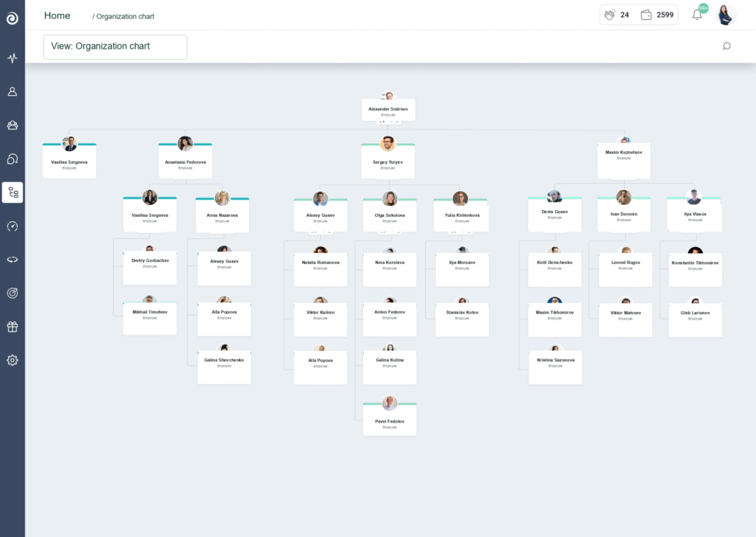
Task: Select the Stanislav Kotov name
Action: coord(462,312)
